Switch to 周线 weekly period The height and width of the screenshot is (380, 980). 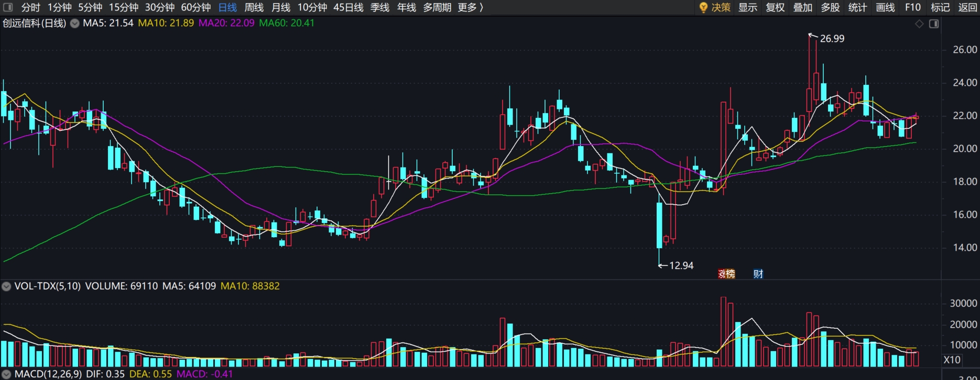254,7
